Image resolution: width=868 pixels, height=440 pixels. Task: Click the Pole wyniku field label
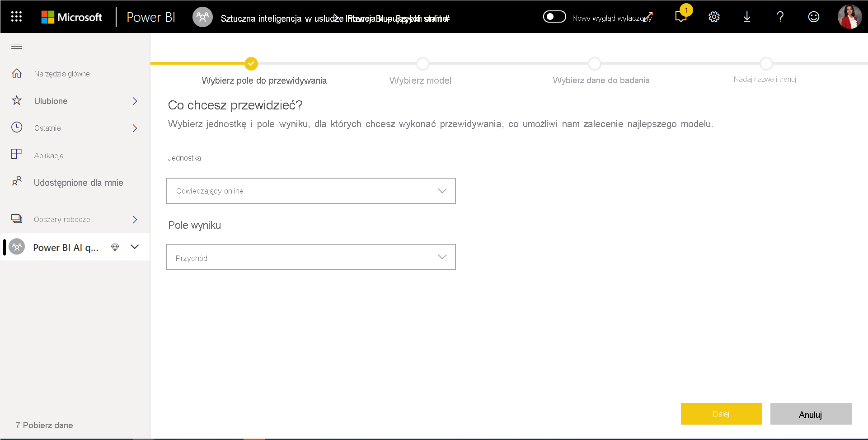(x=195, y=225)
